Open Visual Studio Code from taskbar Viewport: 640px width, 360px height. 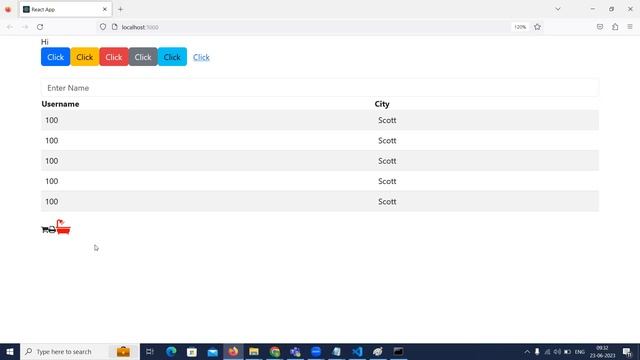[357, 351]
